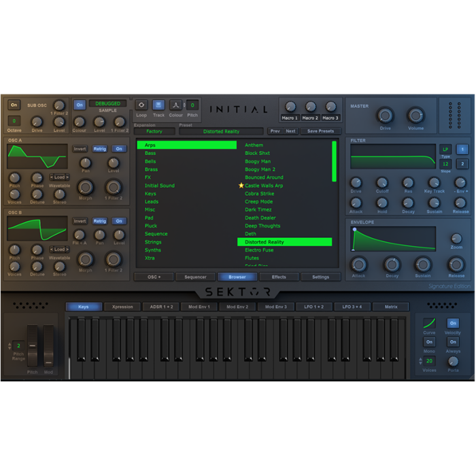Click the Macro 3 knob

[330, 107]
